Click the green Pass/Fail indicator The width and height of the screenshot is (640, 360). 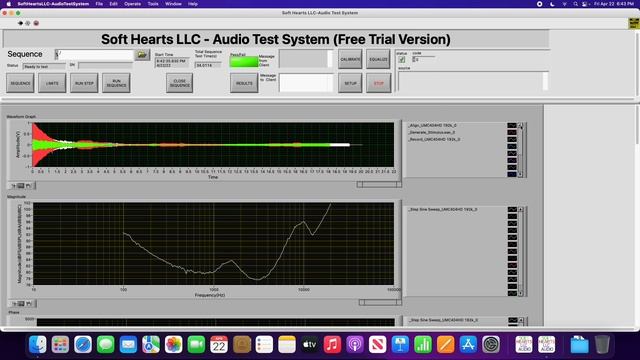[244, 62]
